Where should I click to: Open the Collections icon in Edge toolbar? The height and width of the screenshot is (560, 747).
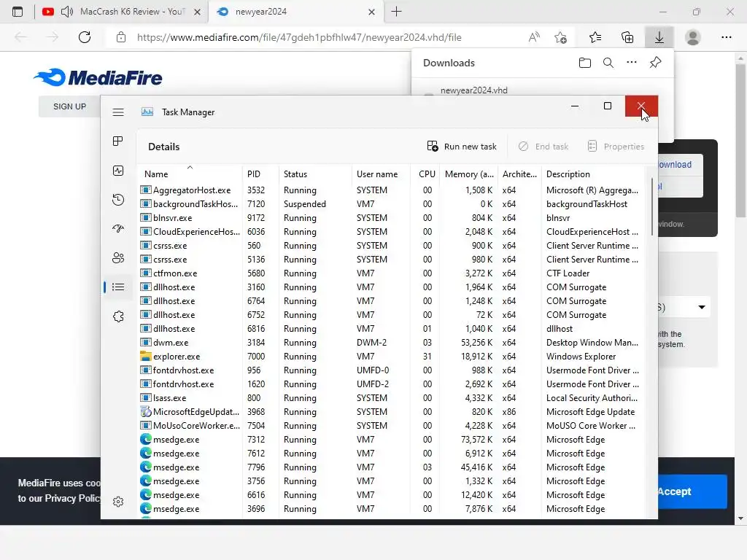point(627,37)
